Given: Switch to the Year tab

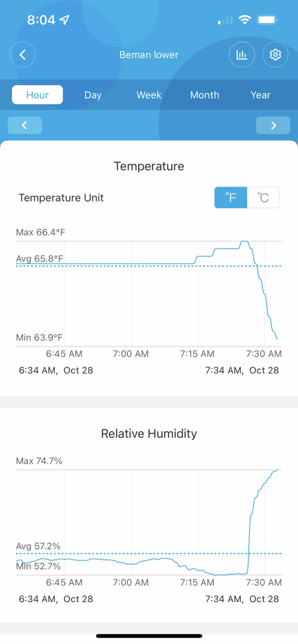Looking at the screenshot, I should (x=260, y=95).
